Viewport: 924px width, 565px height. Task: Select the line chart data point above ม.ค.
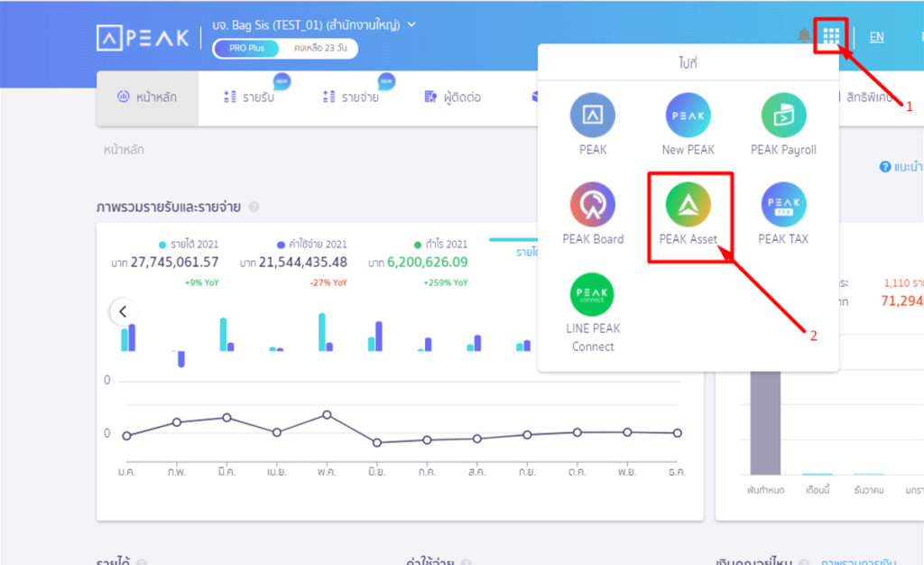click(126, 436)
